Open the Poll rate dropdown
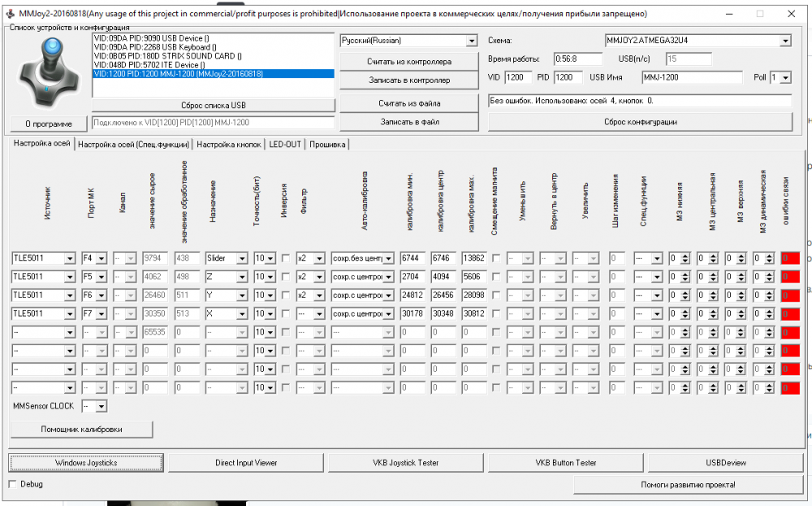Screen dimensions: 812x506 click(785, 78)
